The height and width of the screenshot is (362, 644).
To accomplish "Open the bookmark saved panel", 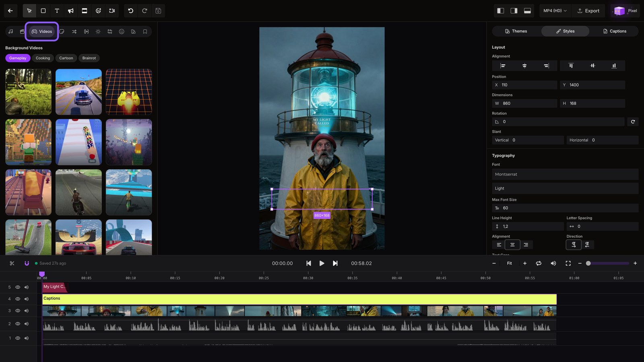I will point(145,31).
